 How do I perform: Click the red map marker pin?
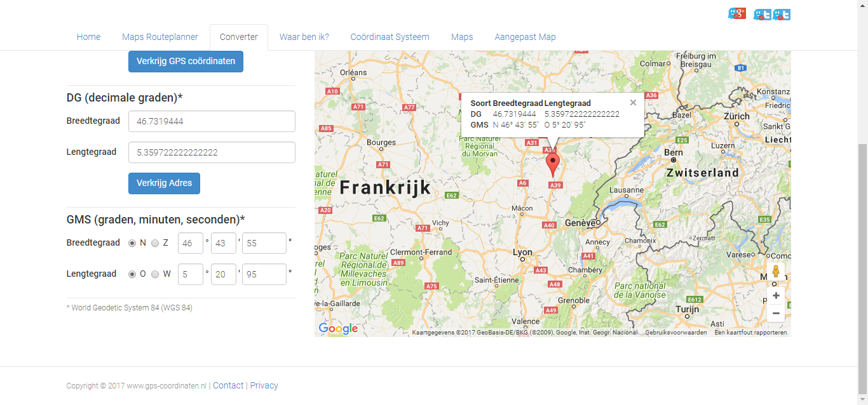(553, 165)
